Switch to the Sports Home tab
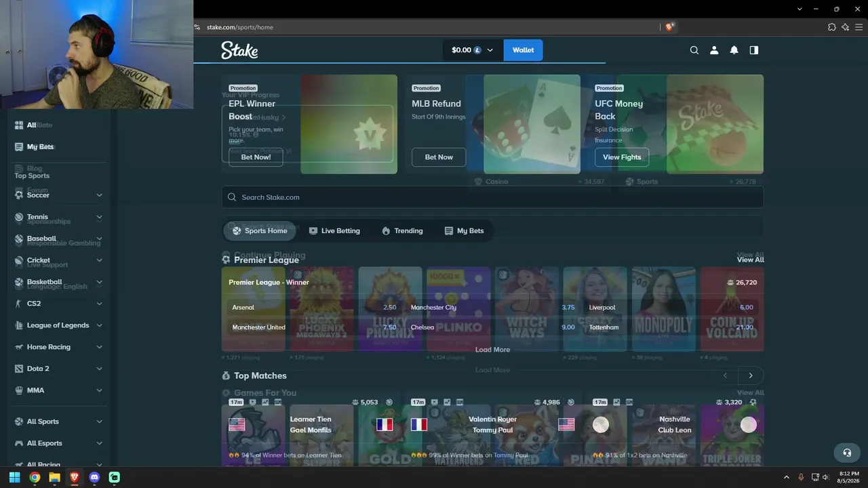Screen dimensions: 868x488 pyautogui.click(x=260, y=231)
